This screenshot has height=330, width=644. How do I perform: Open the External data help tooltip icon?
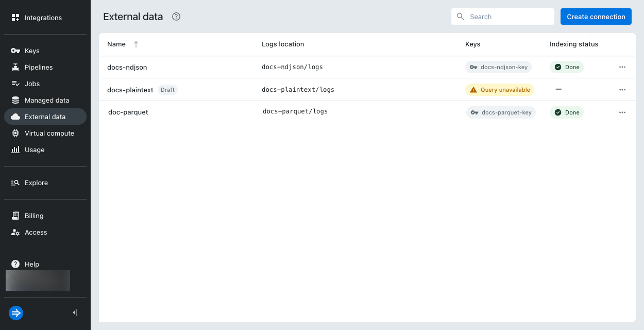coord(176,16)
